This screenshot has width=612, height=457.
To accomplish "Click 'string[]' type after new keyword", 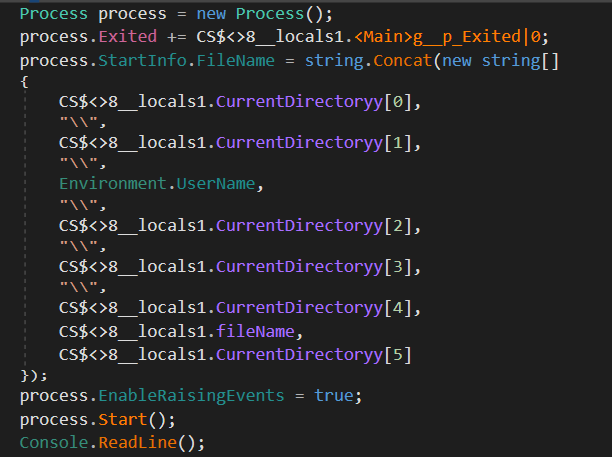I will click(x=520, y=60).
